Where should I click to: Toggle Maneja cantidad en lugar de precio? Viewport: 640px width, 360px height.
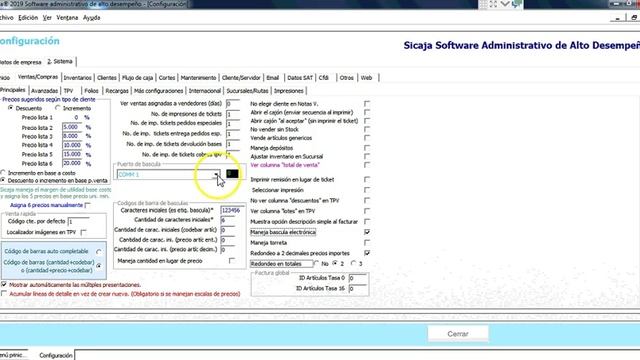pos(231,261)
